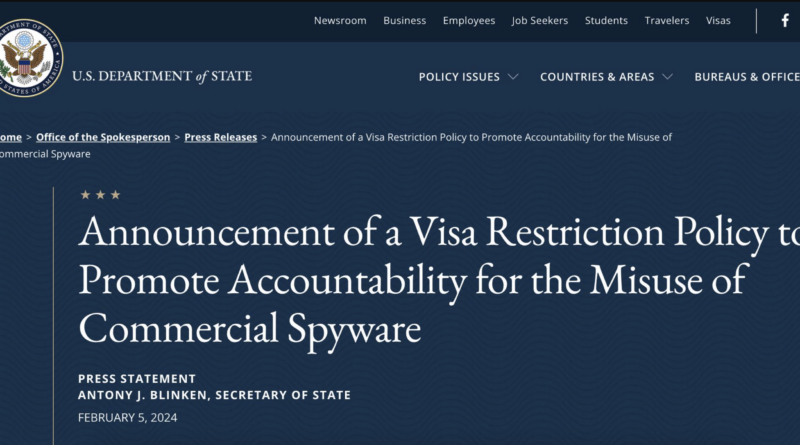Screen dimensions: 800x445
Task: Click the article headline about Commercial Spyware
Action: [x=439, y=281]
